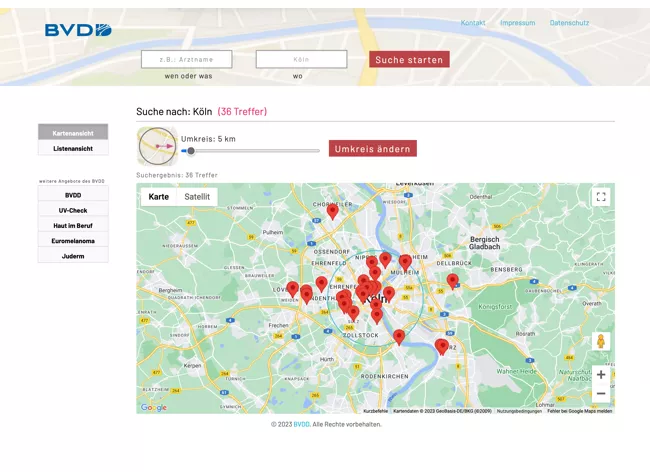Focus the Köln location input field
The height and width of the screenshot is (472, 650).
pos(301,60)
